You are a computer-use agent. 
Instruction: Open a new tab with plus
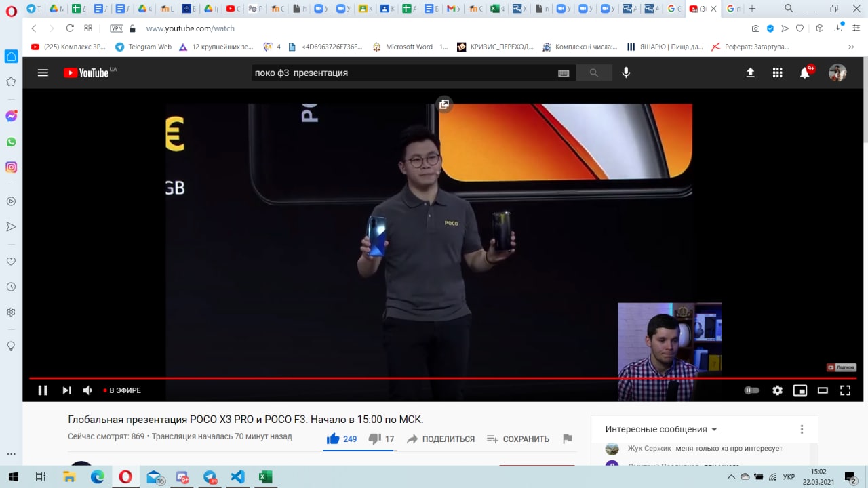752,9
